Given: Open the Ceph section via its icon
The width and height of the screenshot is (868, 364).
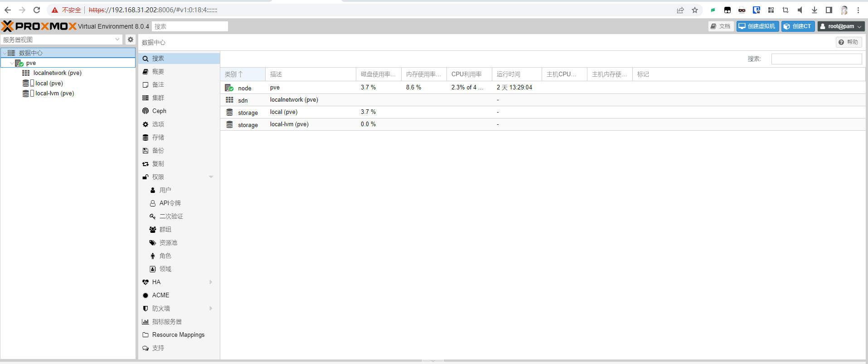Looking at the screenshot, I should [145, 111].
